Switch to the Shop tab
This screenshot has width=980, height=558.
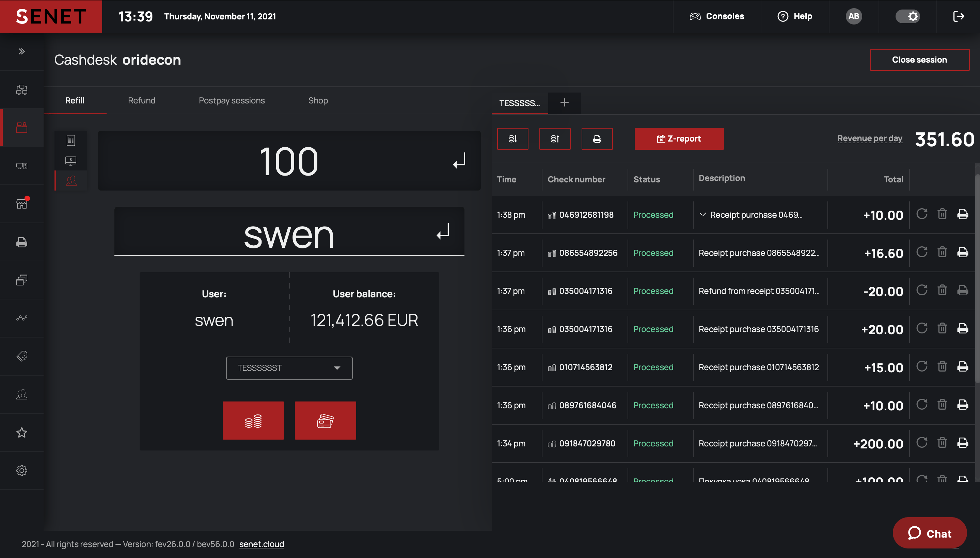(x=318, y=100)
